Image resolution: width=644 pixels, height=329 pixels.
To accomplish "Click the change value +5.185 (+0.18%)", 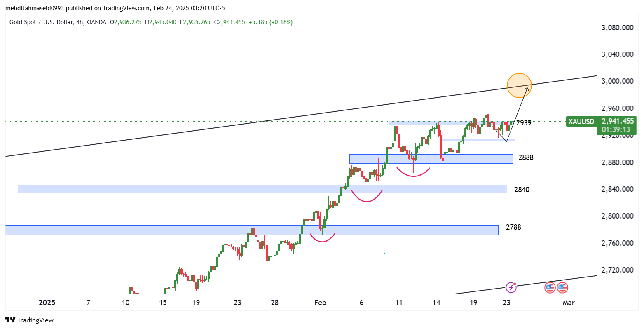I will (271, 22).
